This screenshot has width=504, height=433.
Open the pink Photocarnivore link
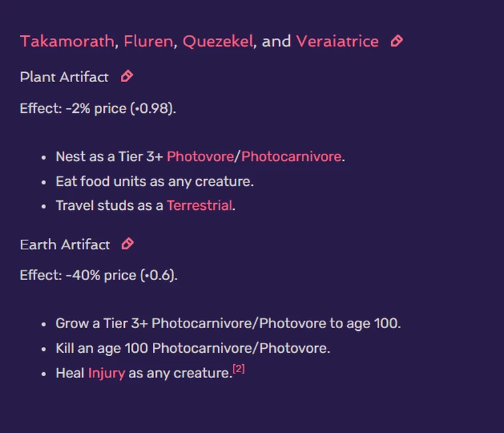pyautogui.click(x=291, y=157)
